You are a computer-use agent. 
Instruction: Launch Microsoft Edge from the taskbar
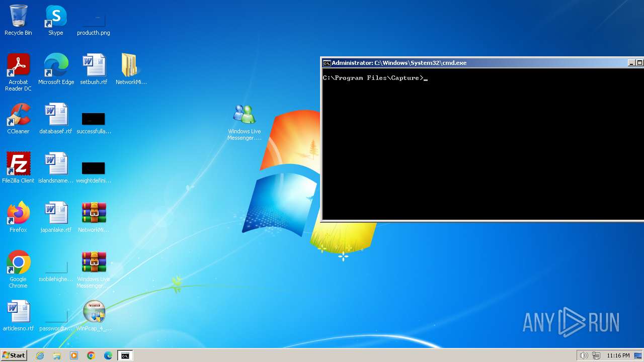pos(108,355)
